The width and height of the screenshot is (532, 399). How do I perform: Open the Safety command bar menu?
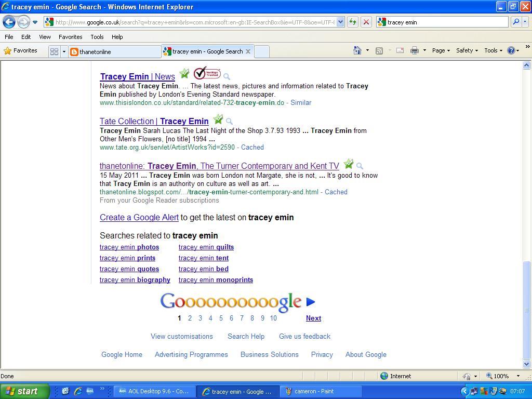tap(467, 50)
